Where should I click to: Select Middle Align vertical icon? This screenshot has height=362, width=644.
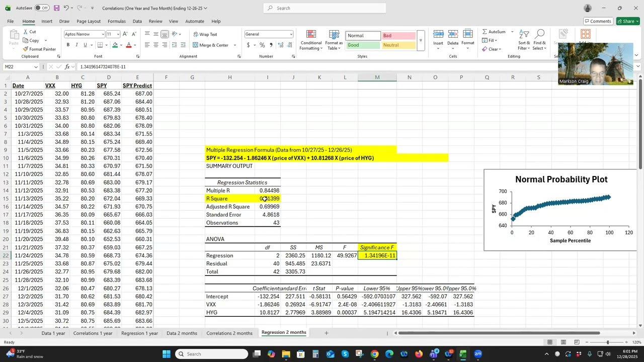[156, 34]
